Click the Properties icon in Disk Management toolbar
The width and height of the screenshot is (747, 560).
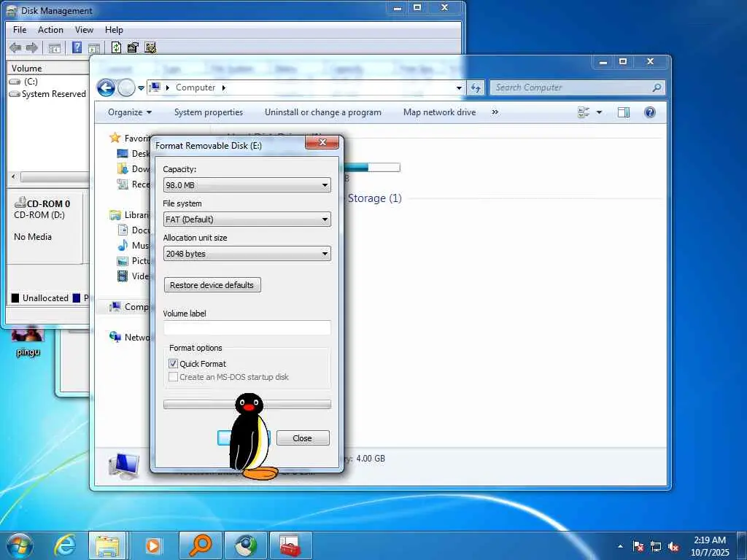[133, 47]
